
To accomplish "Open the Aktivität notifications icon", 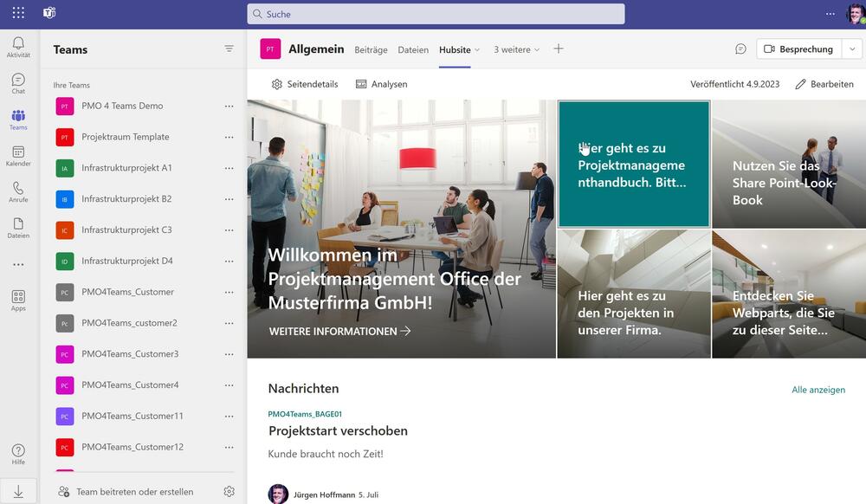I will tap(18, 47).
